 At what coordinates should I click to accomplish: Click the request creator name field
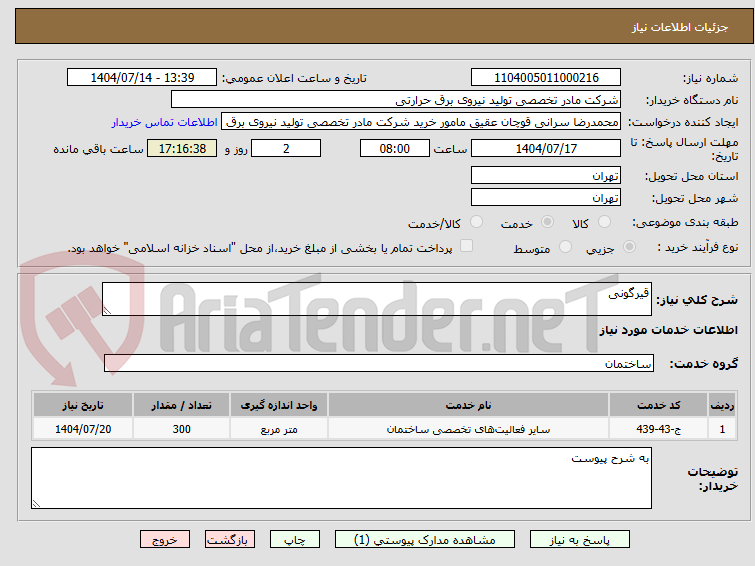pos(421,122)
